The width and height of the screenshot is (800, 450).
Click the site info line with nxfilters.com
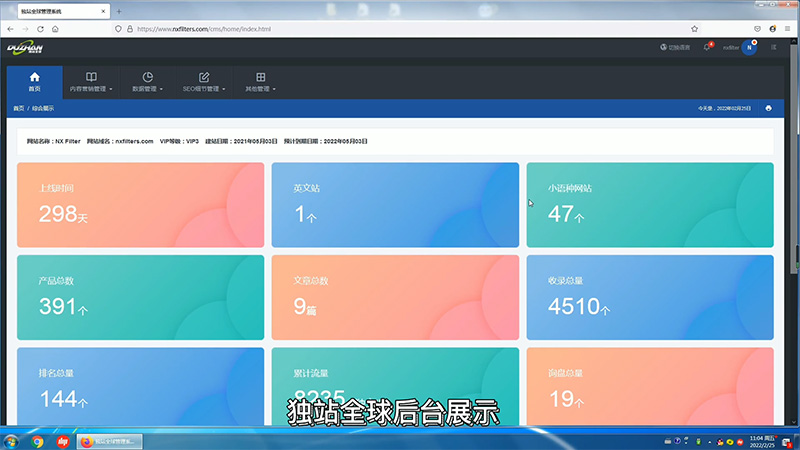point(197,141)
